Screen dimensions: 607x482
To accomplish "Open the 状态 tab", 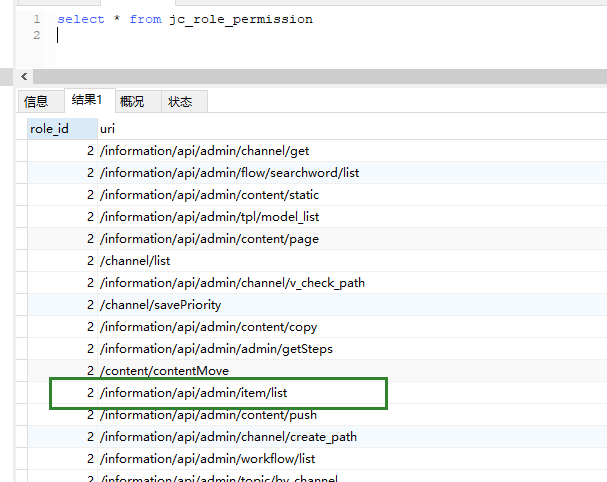I will 184,101.
